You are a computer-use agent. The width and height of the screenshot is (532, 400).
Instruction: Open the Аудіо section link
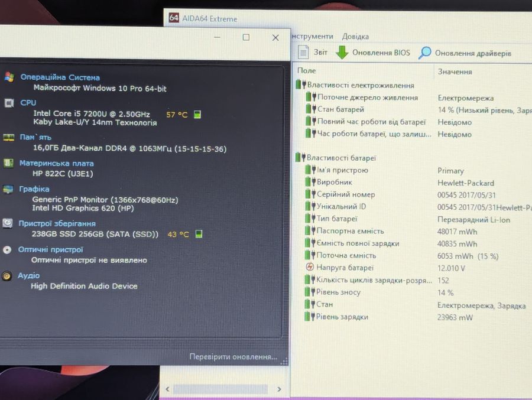(29, 275)
